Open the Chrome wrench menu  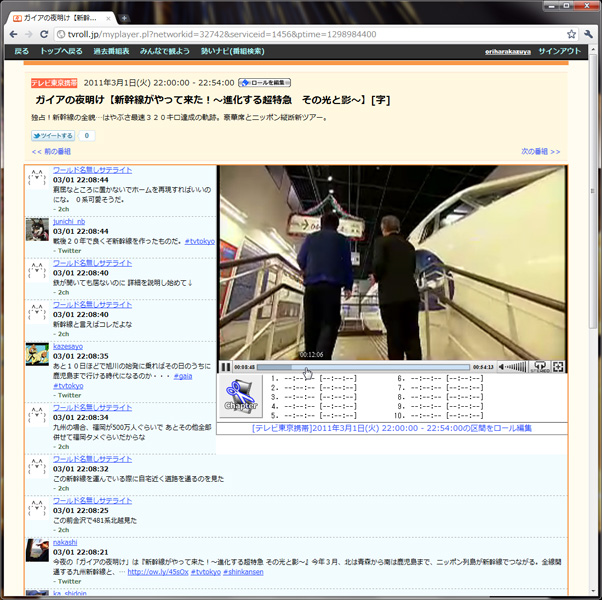click(x=589, y=34)
